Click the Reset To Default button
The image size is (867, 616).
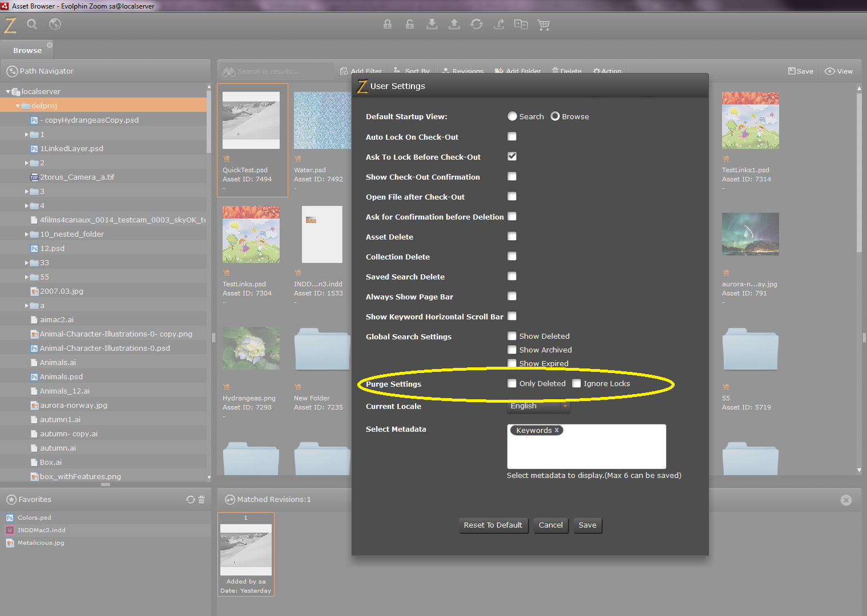tap(493, 525)
